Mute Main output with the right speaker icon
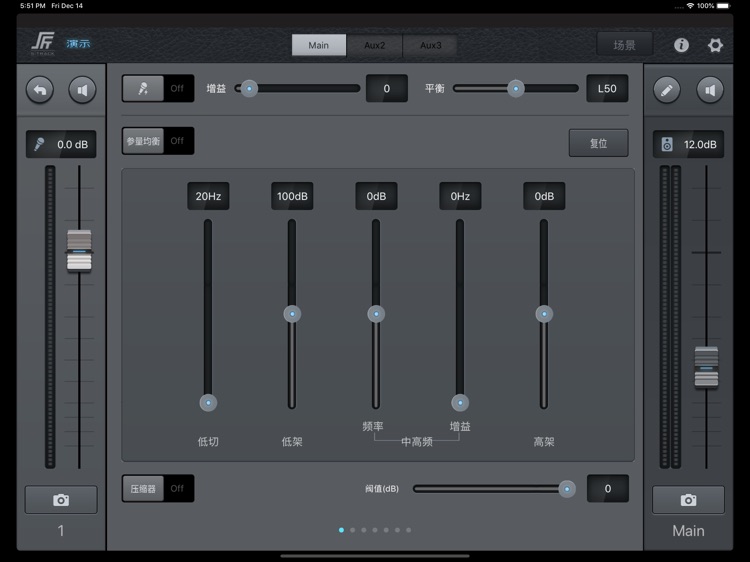The image size is (750, 562). click(x=710, y=90)
